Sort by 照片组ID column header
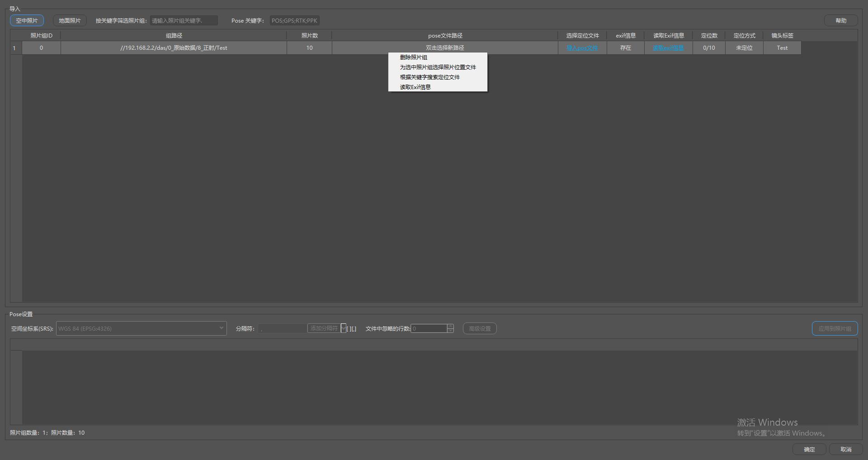The image size is (868, 460). tap(41, 36)
